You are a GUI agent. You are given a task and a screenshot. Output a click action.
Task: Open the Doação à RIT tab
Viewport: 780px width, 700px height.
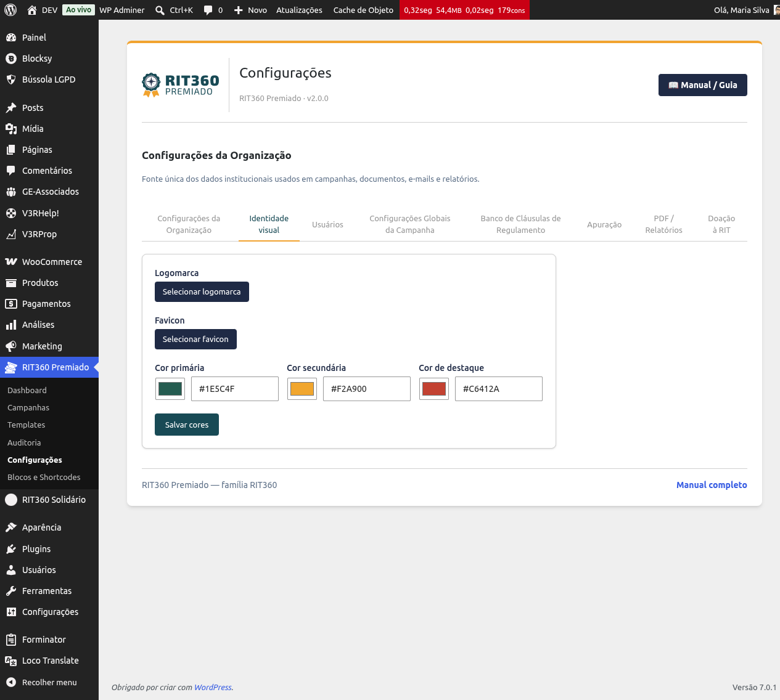(x=721, y=224)
